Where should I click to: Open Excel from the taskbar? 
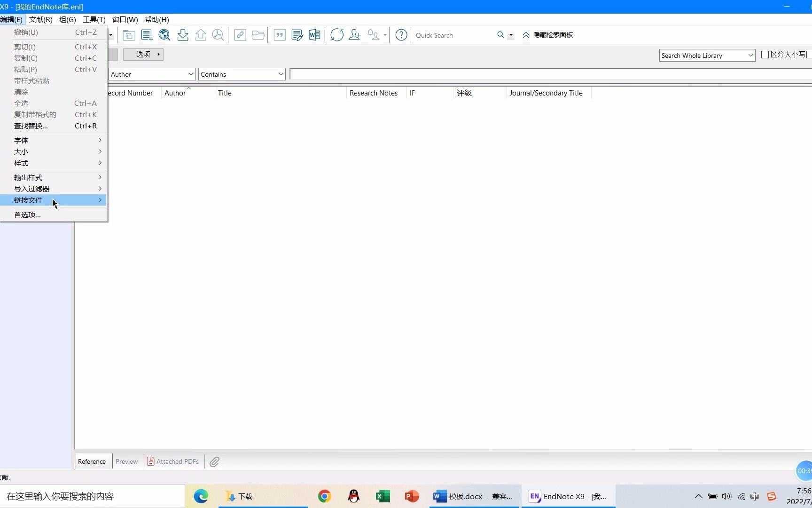click(383, 496)
